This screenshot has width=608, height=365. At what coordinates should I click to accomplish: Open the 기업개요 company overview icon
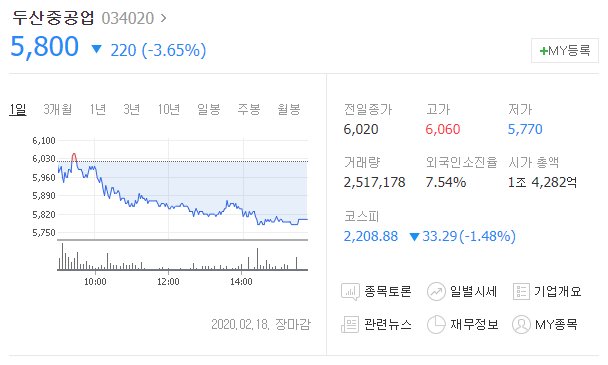[x=521, y=292]
